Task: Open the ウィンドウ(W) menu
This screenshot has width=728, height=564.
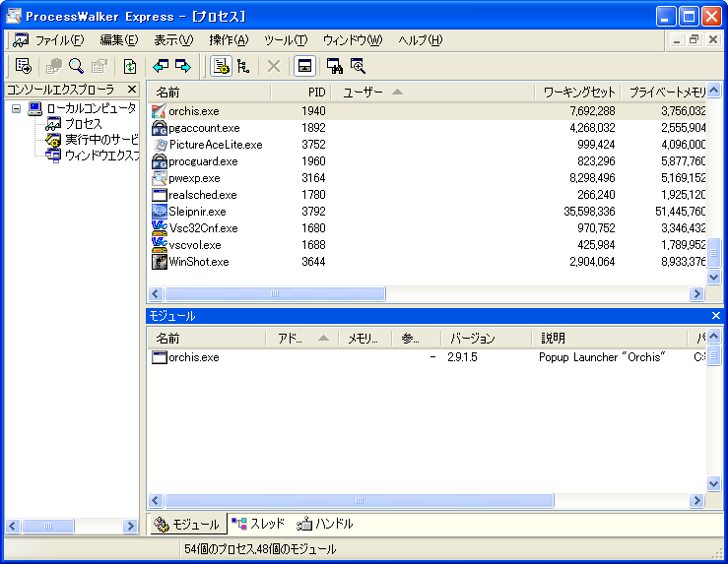Action: click(x=353, y=40)
